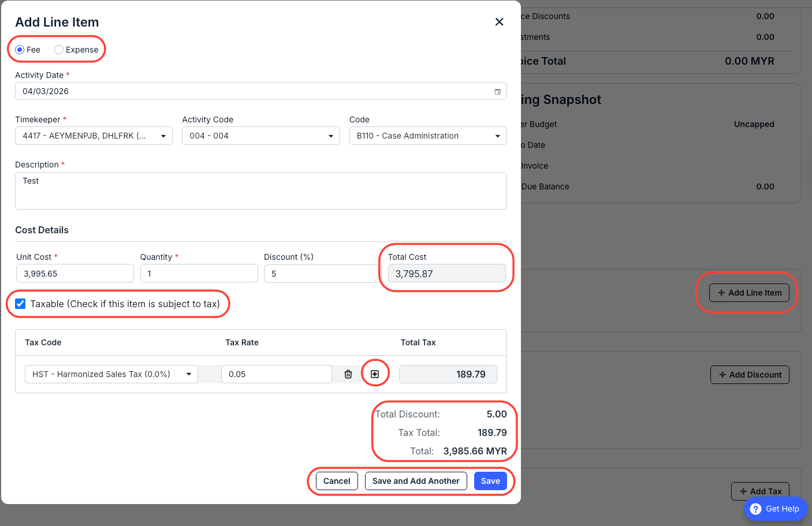Uncheck the Taxable checkbox
This screenshot has width=812, height=526.
coord(20,304)
